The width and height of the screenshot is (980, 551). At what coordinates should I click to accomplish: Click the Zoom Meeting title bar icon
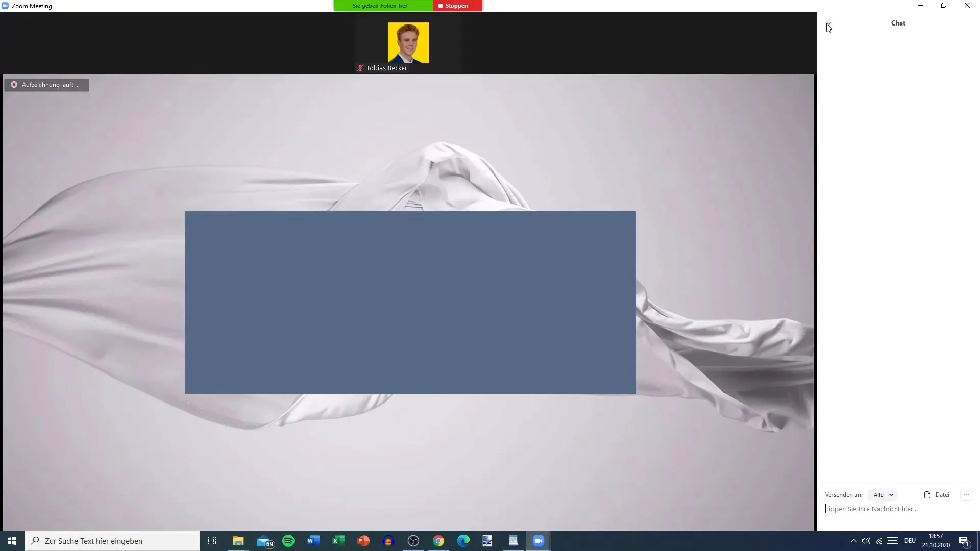coord(6,6)
